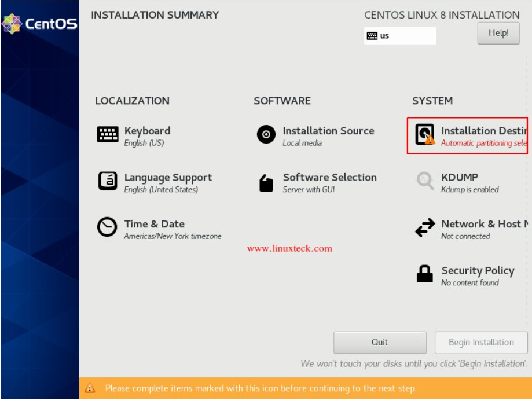
Task: Click the 'SYSTEM' section heading
Action: coord(432,101)
